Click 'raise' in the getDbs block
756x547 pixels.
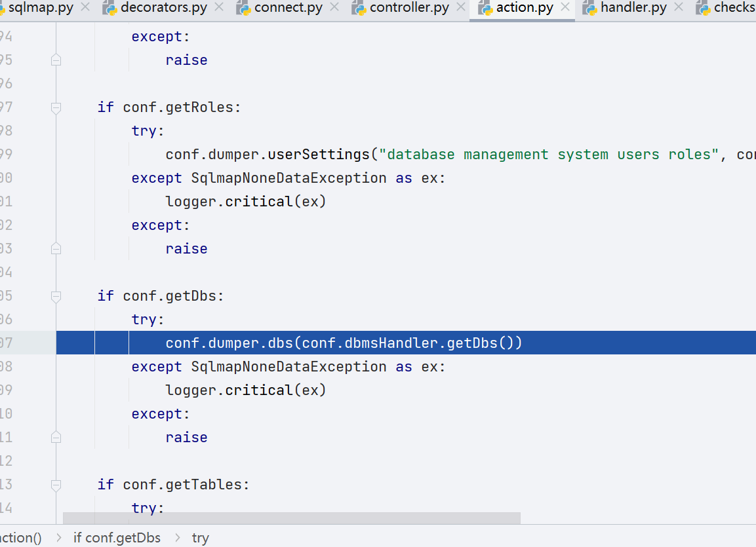coord(187,437)
